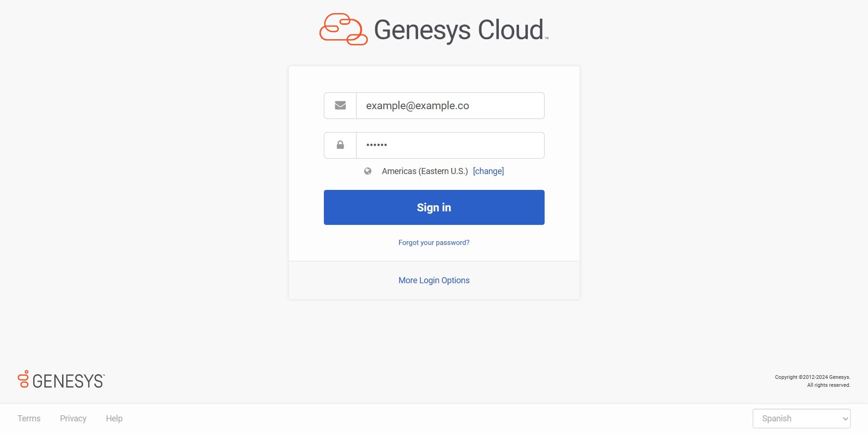Viewport: 868px width, 433px height.
Task: Click the padlock icon beside password field
Action: (340, 145)
